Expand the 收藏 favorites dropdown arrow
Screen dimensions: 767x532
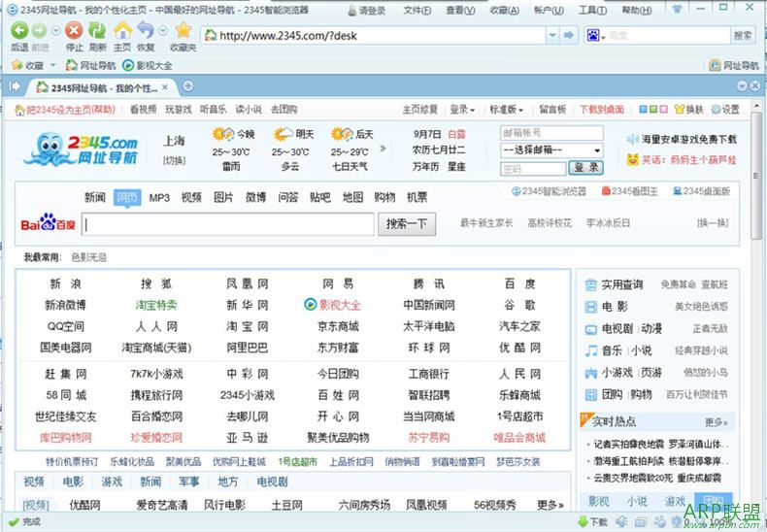[53, 65]
